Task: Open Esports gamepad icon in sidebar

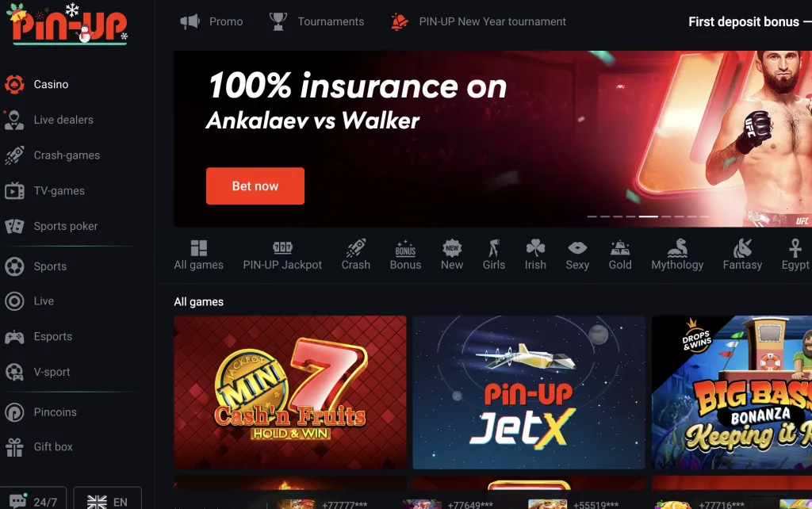Action: (x=14, y=337)
